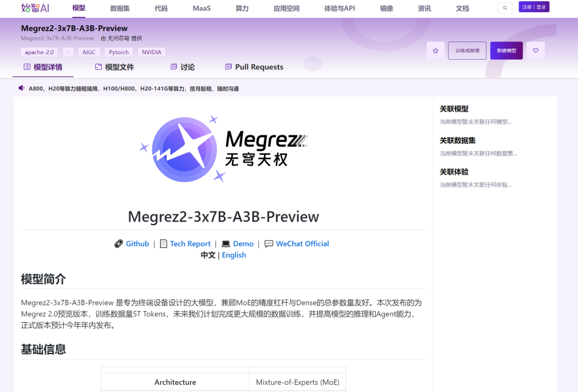The image size is (578, 392).
Task: Click the 无问芯穹 provider name
Action: coord(119,39)
